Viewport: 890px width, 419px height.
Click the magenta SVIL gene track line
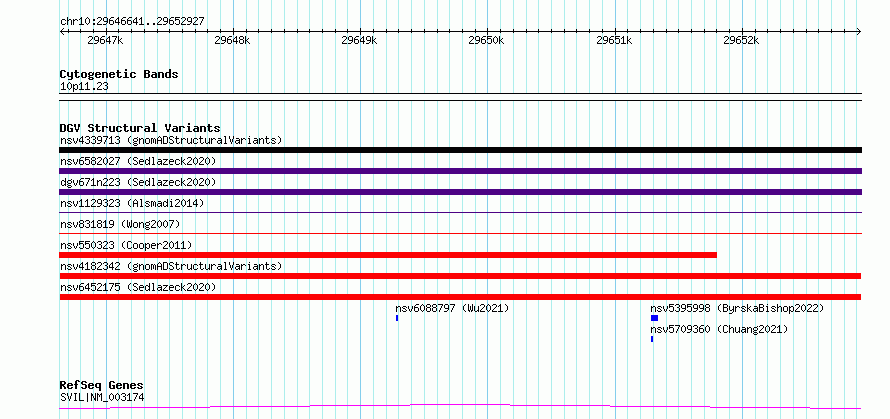click(x=460, y=406)
